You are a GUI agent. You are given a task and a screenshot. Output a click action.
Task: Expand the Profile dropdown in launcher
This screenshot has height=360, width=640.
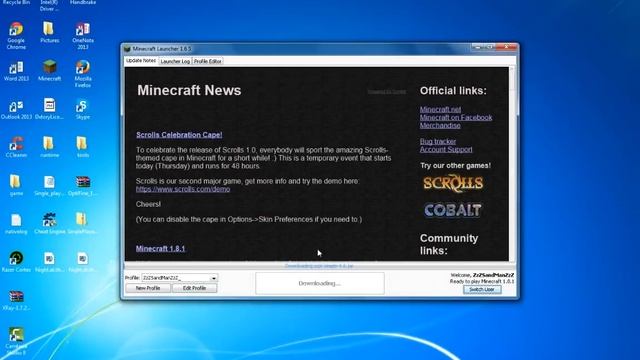213,278
